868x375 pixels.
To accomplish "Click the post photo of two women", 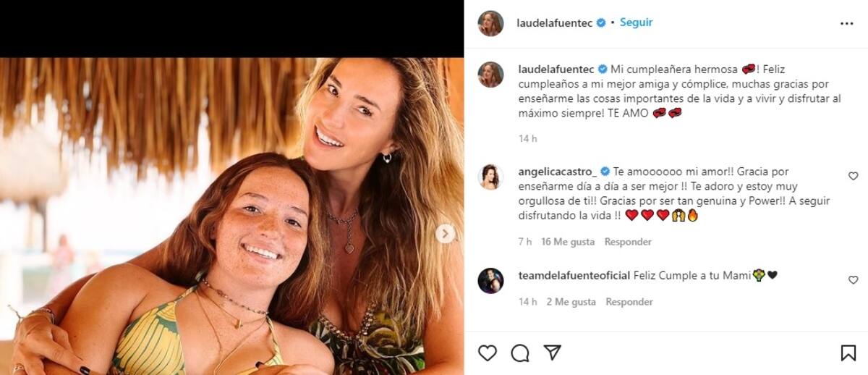I will 231,216.
